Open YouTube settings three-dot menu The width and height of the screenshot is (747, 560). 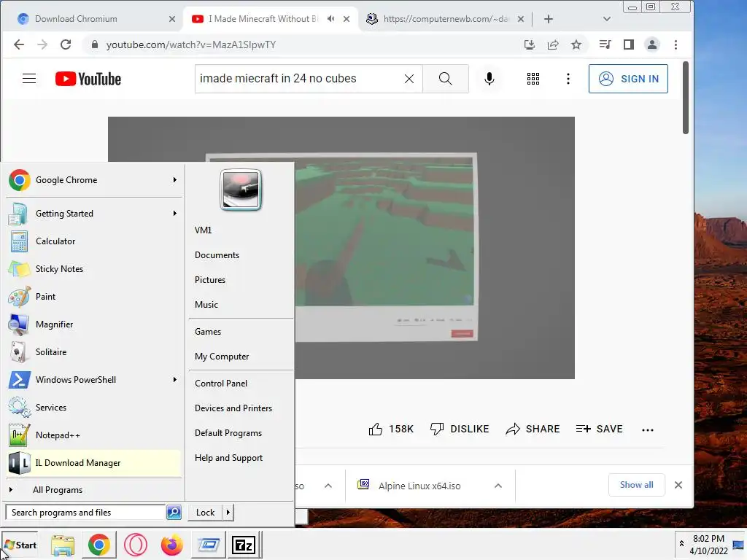pyautogui.click(x=568, y=79)
